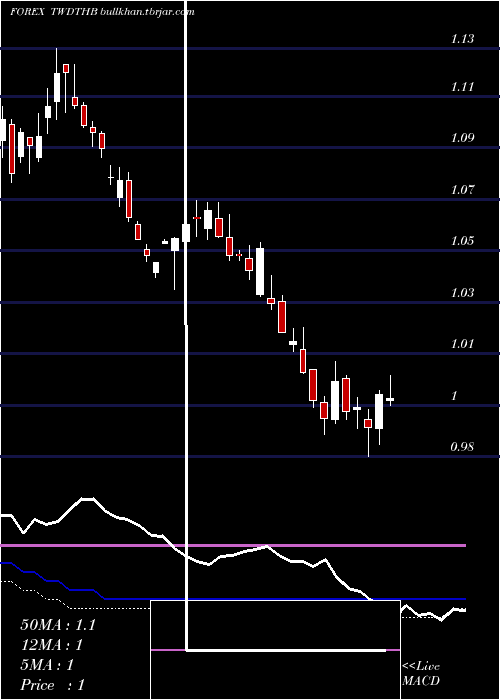Click the 5MA : 1 readout
Image resolution: width=500 pixels, height=700 pixels.
point(47,665)
